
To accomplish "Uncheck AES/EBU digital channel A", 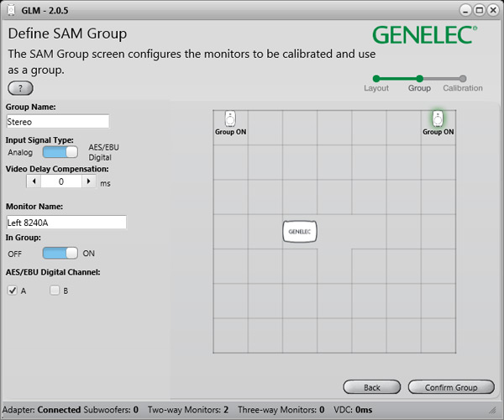I will [x=13, y=291].
